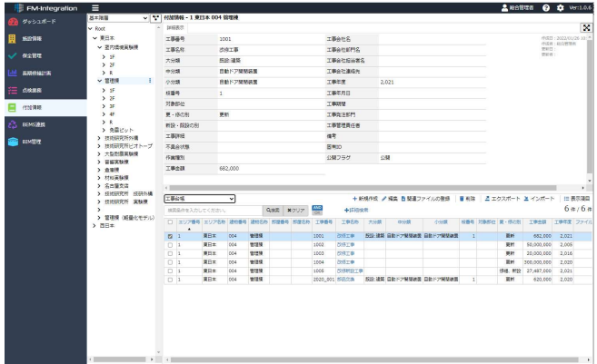This screenshot has height=364, width=597.
Task: Open the 詳細検索 advanced search link
Action: 356,211
